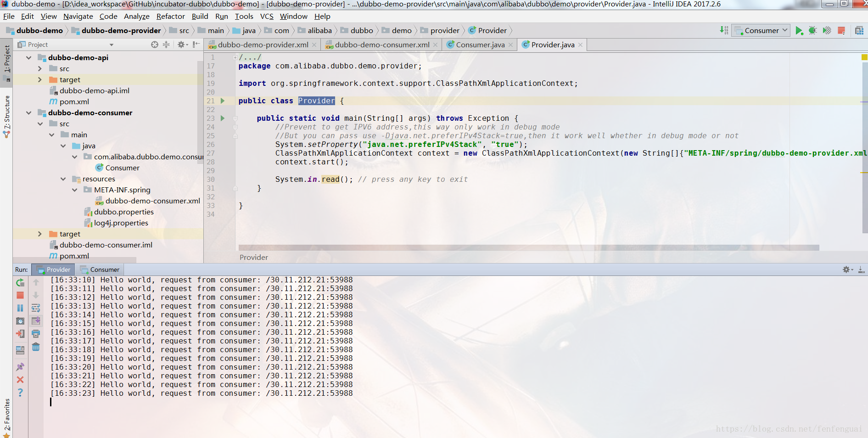
Task: Start debugging with the bug icon
Action: tap(812, 30)
